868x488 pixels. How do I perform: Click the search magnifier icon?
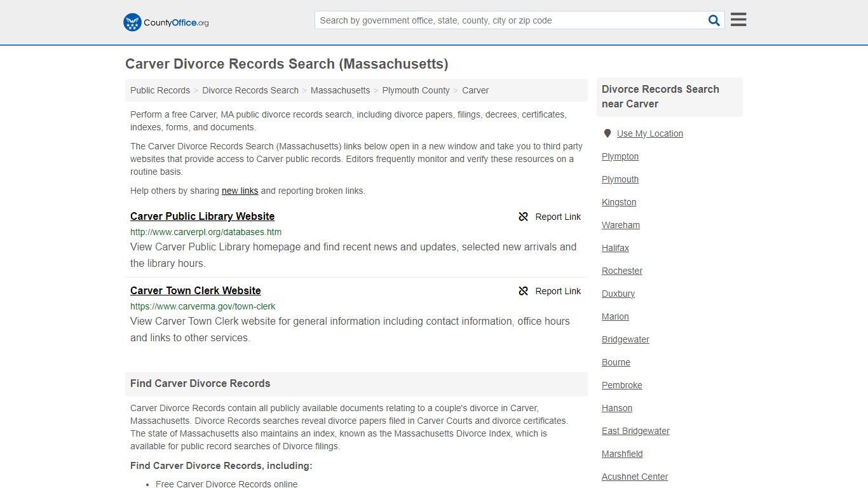[714, 20]
